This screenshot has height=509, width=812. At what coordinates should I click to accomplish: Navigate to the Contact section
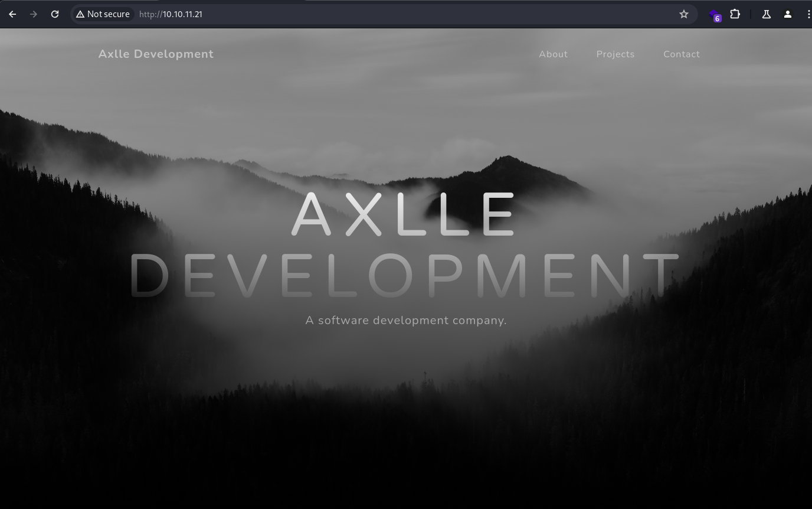tap(682, 54)
